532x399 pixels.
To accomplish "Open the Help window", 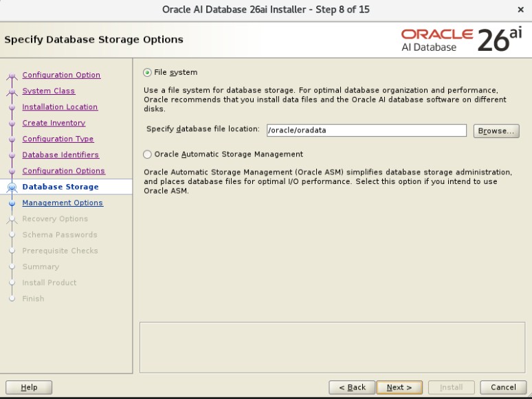I will 29,387.
